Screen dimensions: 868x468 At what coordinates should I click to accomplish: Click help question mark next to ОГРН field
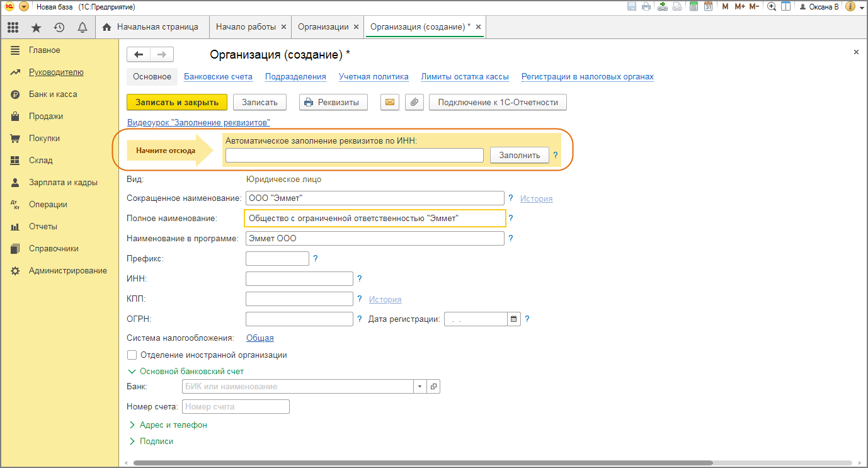click(x=360, y=319)
